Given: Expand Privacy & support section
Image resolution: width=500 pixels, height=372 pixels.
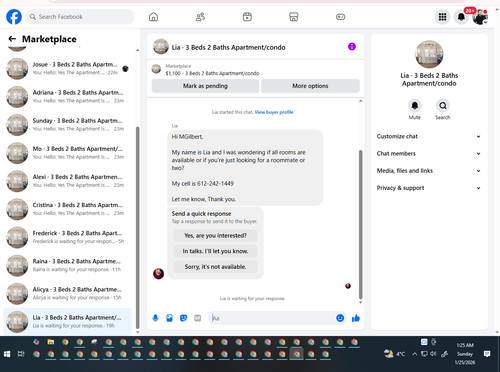Looking at the screenshot, I should (429, 188).
